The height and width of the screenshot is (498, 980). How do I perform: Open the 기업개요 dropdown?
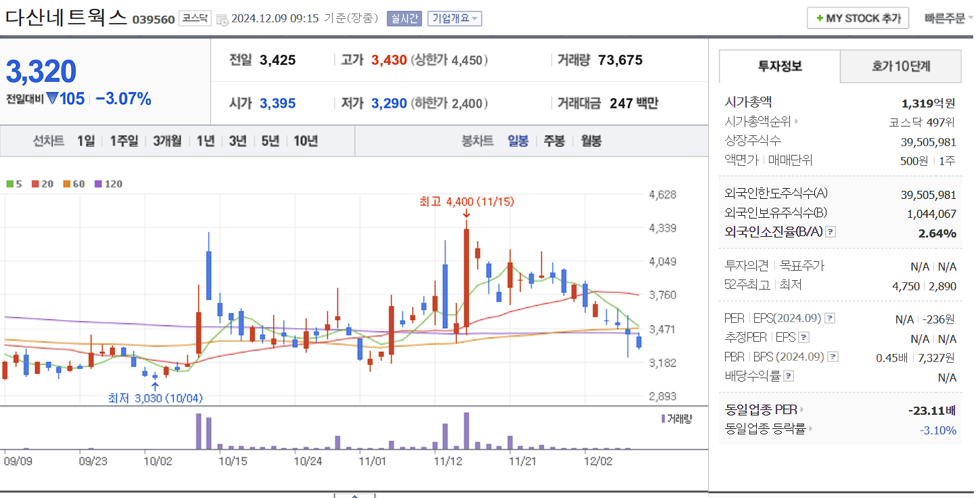454,19
